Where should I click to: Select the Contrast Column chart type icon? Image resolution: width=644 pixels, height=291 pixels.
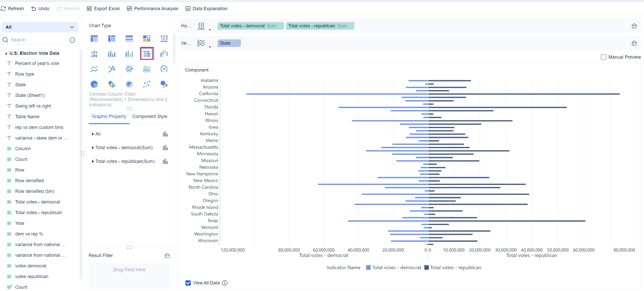pyautogui.click(x=147, y=54)
